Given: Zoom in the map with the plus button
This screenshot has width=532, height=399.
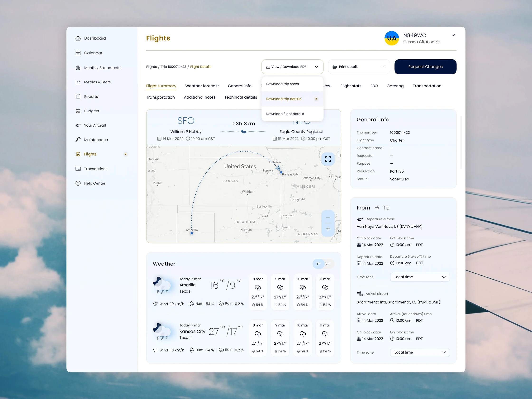Looking at the screenshot, I should [328, 229].
